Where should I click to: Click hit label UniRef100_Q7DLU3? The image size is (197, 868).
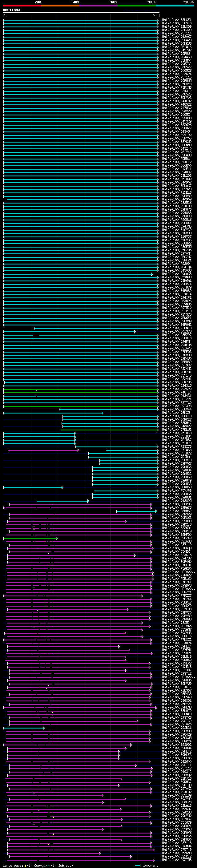[x=177, y=430]
